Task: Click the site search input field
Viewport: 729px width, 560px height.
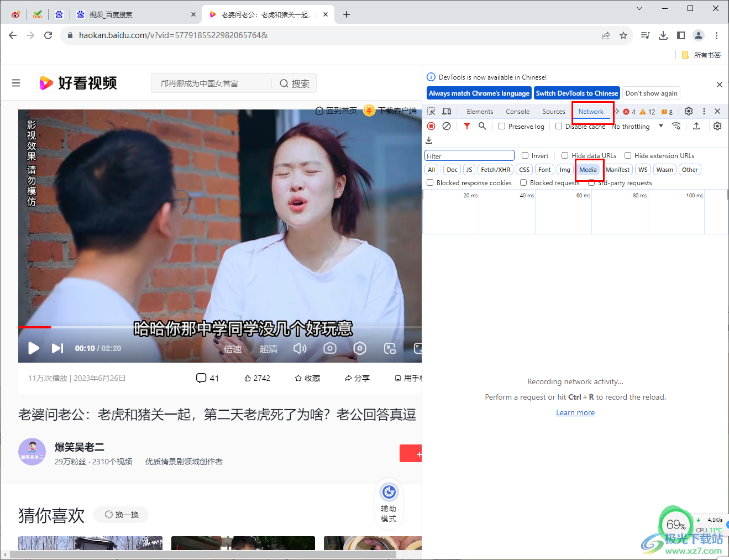Action: click(212, 83)
